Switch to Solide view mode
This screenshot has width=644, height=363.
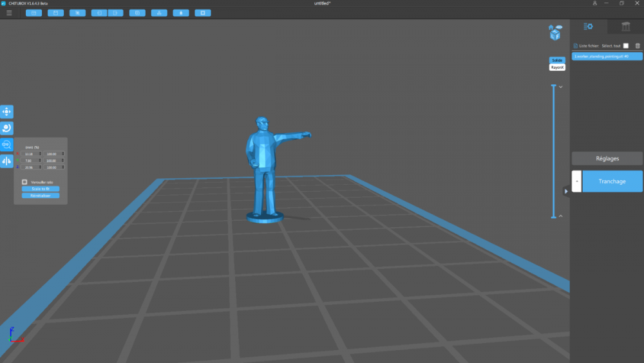(557, 60)
